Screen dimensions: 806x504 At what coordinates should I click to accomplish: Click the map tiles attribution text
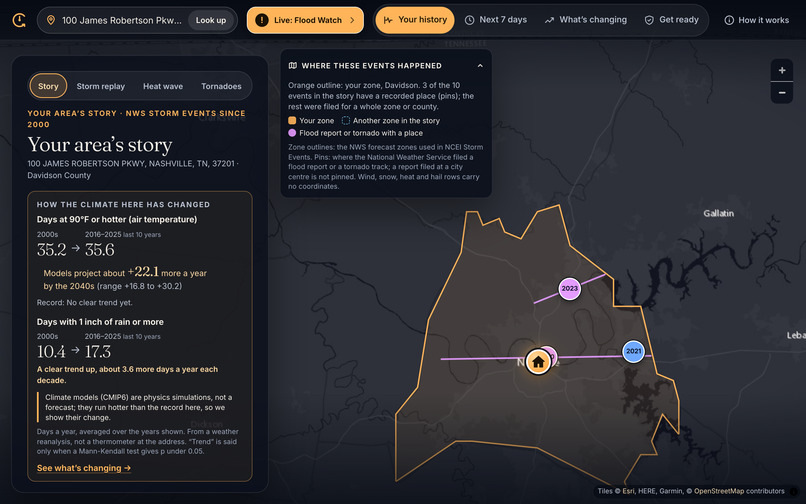pyautogui.click(x=691, y=491)
